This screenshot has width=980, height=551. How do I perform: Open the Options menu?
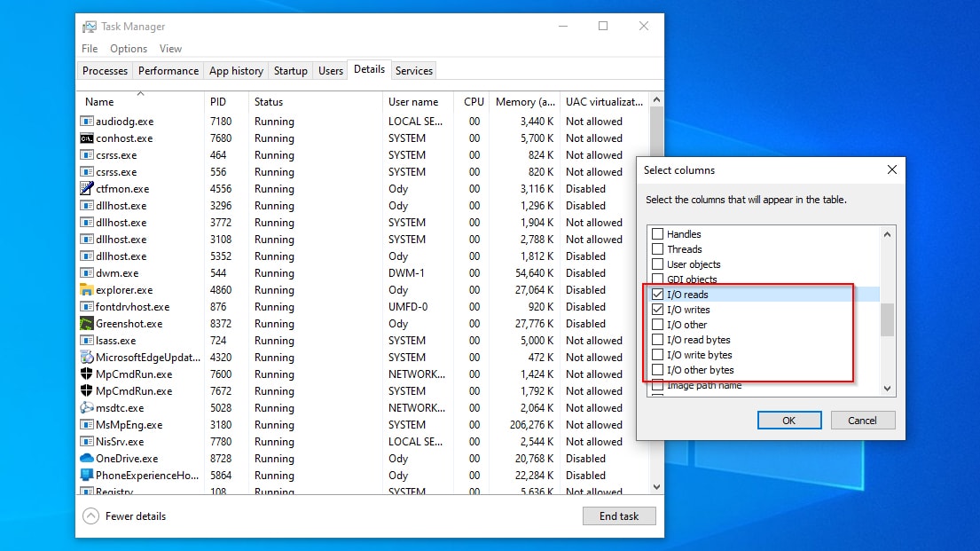pos(129,49)
